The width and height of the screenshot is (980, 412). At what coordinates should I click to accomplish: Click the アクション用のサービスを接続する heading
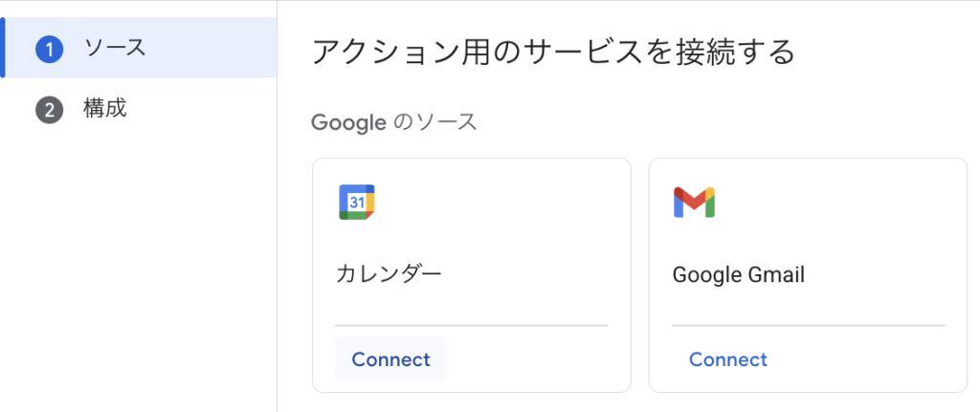pos(553,52)
